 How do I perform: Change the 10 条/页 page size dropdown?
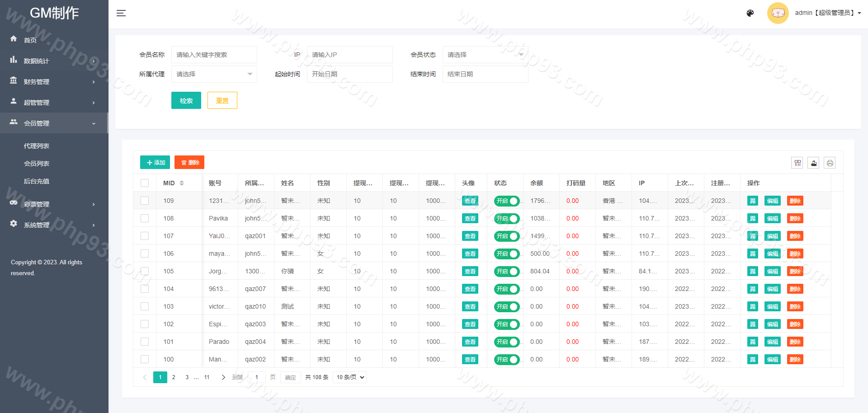350,377
